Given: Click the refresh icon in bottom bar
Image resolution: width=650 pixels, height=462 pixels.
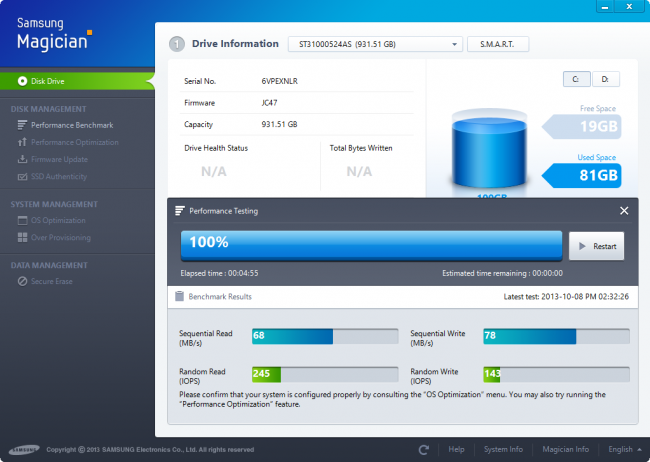Looking at the screenshot, I should (424, 450).
